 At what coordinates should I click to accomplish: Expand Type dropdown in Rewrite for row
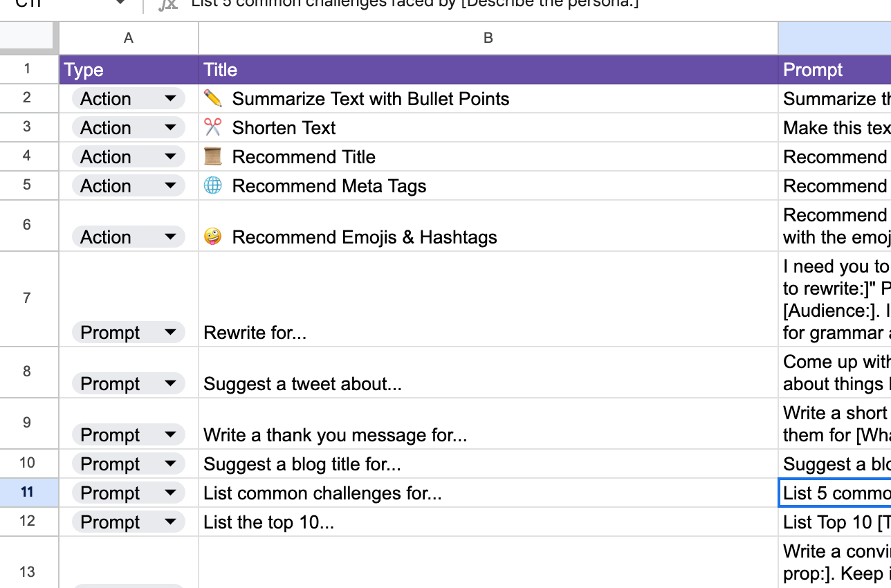(170, 333)
